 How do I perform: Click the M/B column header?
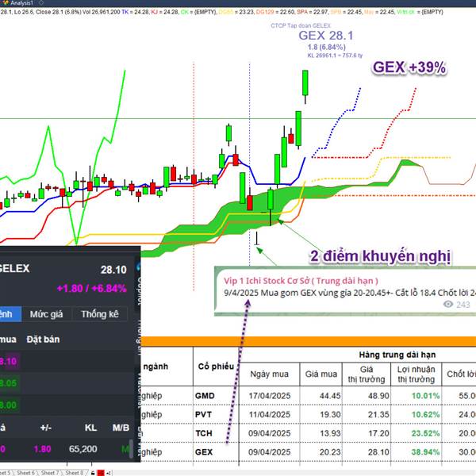tap(121, 428)
